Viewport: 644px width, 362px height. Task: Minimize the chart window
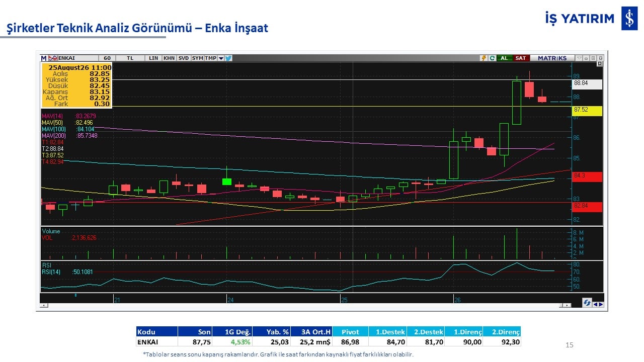tap(586, 58)
